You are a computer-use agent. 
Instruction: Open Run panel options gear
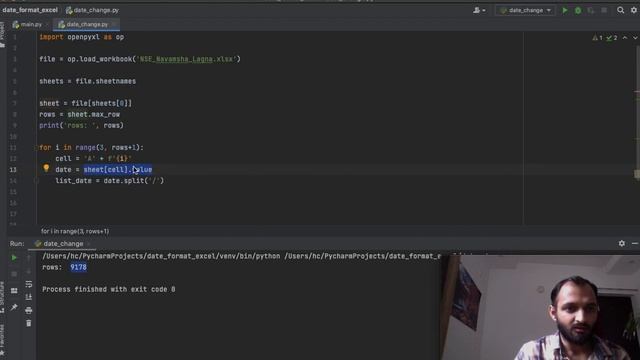click(x=622, y=243)
